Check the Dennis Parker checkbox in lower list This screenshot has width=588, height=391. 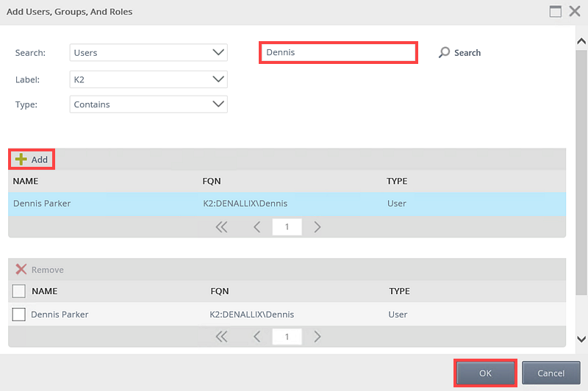19,314
